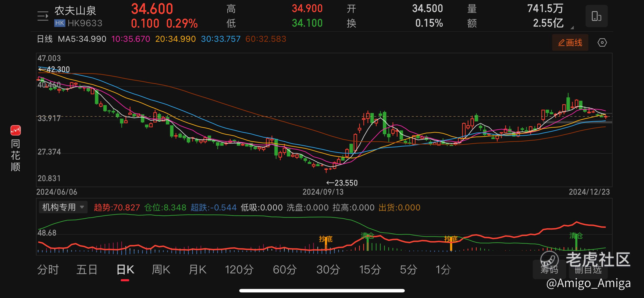Select the 15分 period tab
This screenshot has width=644, height=298.
(370, 270)
